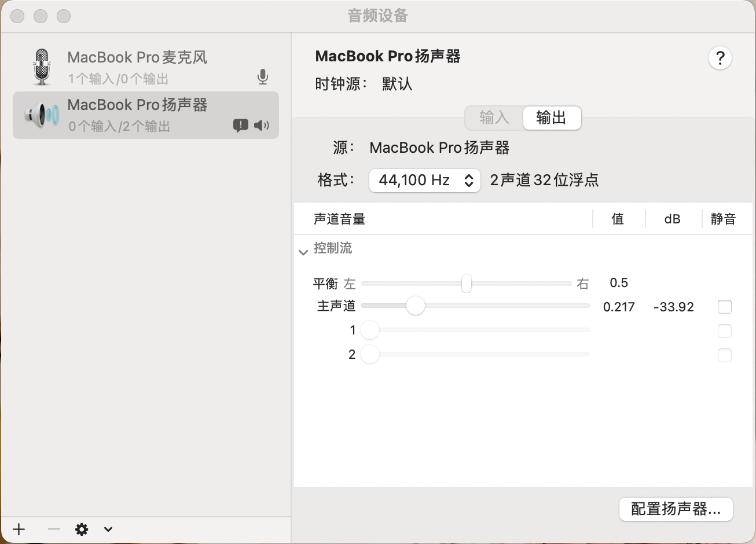The image size is (756, 544).
Task: Close the 音频设备 window
Action: pyautogui.click(x=17, y=16)
